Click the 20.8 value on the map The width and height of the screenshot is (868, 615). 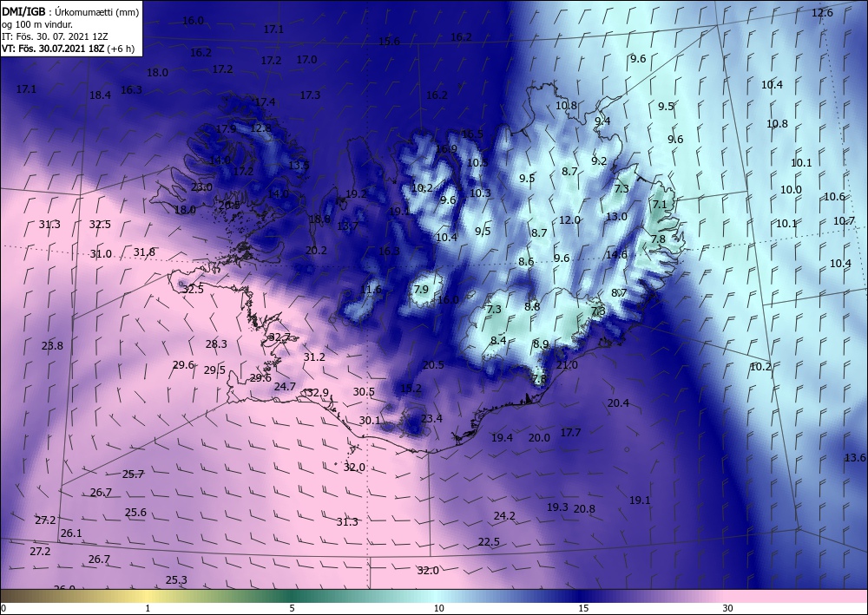(x=584, y=509)
